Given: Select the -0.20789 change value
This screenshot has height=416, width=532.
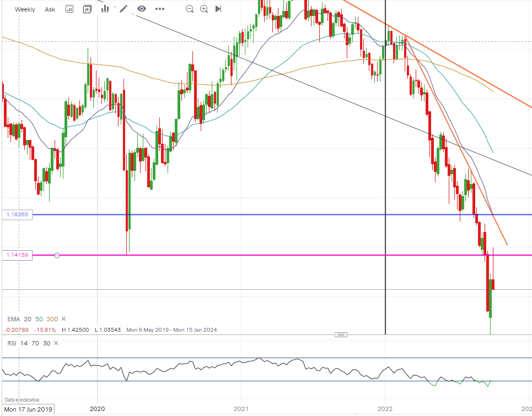Looking at the screenshot, I should tap(17, 330).
